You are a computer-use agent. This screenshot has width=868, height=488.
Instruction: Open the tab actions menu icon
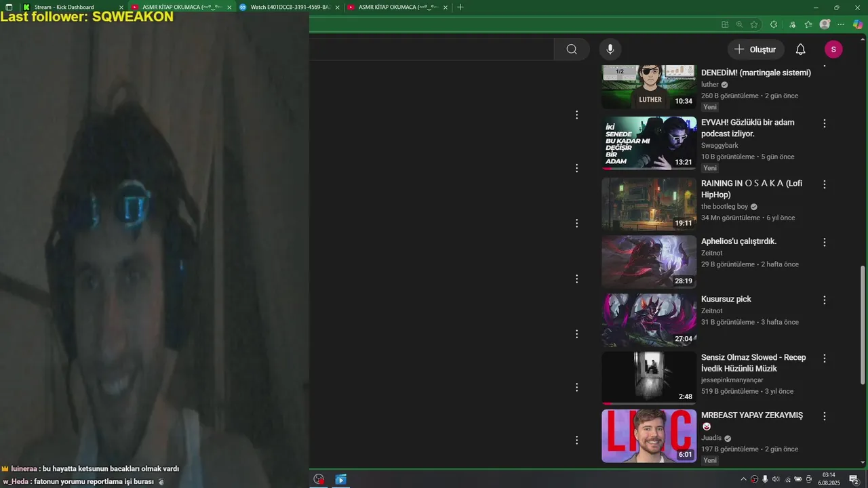pos(9,7)
